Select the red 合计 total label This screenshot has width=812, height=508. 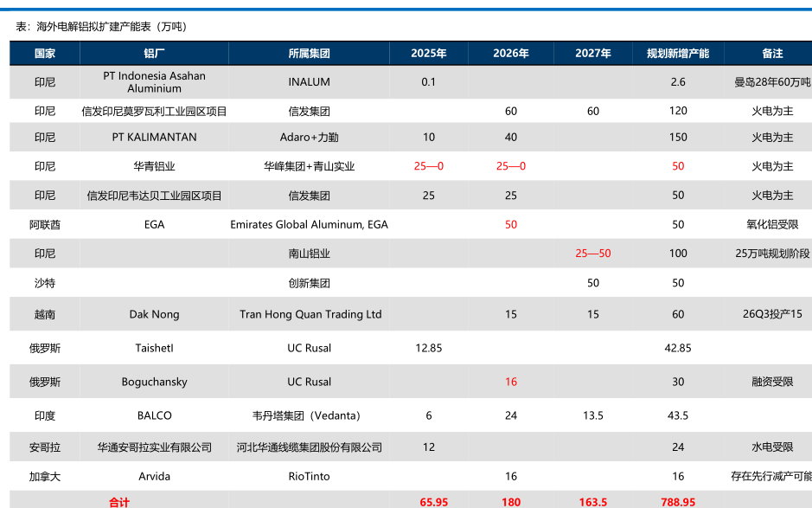tap(119, 502)
